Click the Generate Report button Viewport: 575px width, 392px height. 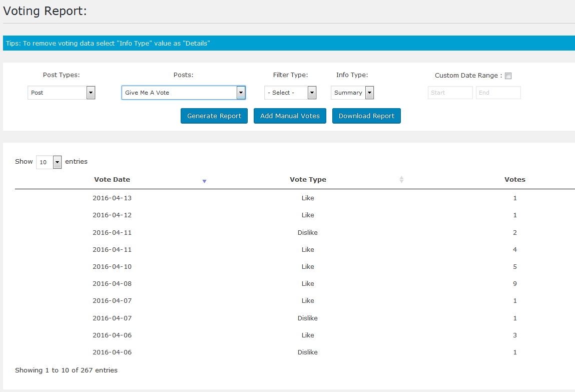(x=214, y=116)
